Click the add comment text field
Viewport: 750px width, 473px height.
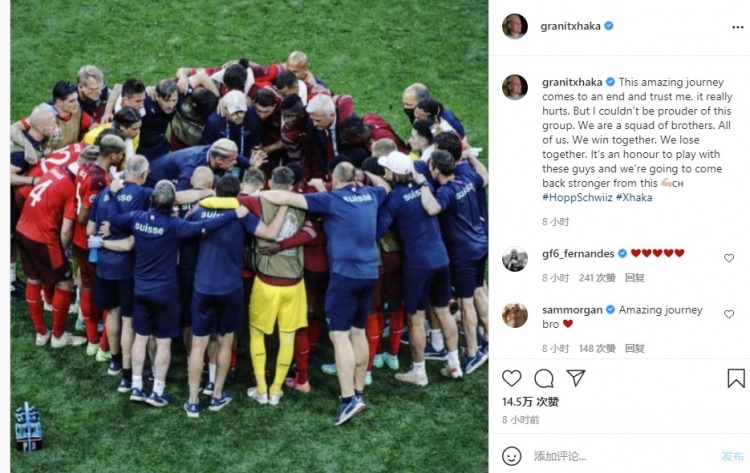[x=622, y=456]
